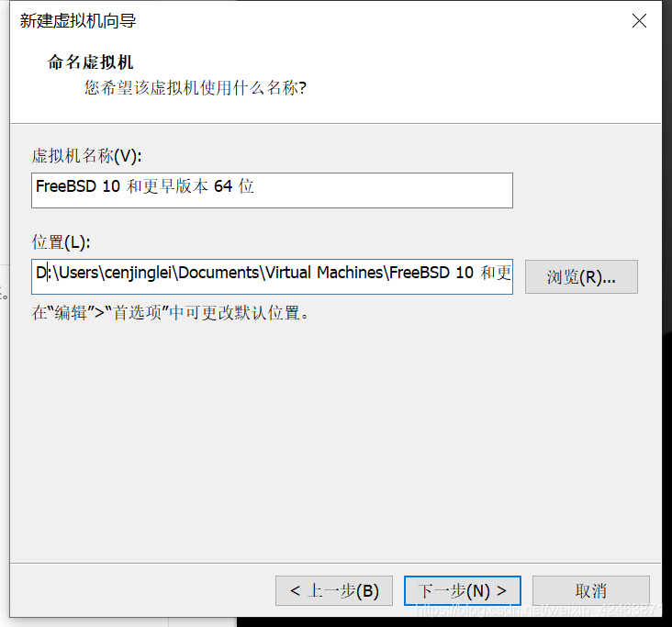Close the 新建虚拟机向导 dialog
The width and height of the screenshot is (672, 627).
(x=639, y=20)
